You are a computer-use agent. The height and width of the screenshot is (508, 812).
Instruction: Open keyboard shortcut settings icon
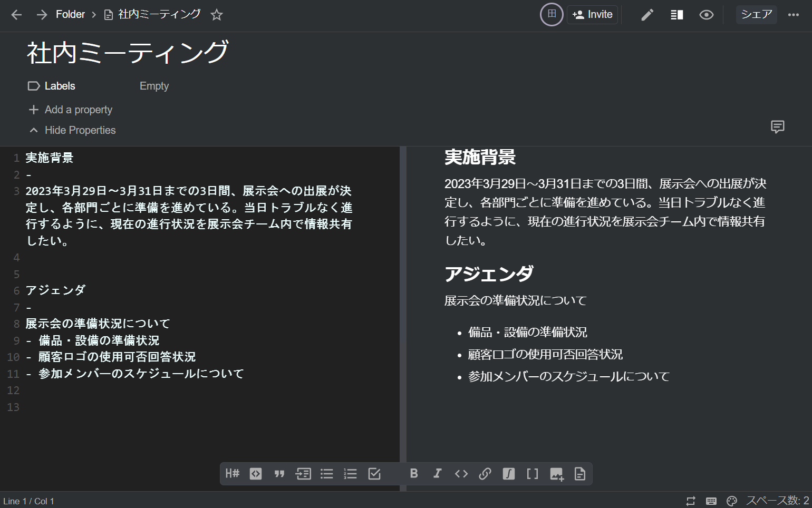coord(711,501)
